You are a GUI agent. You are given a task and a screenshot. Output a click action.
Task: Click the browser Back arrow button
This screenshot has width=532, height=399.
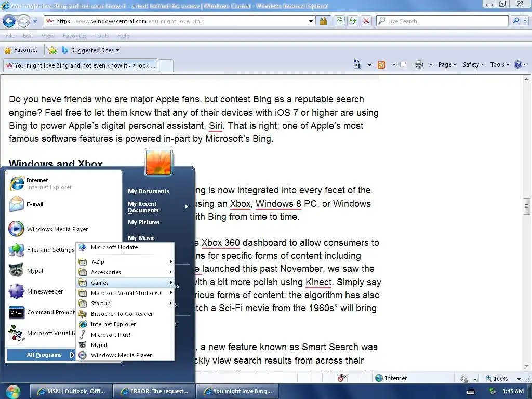9,21
